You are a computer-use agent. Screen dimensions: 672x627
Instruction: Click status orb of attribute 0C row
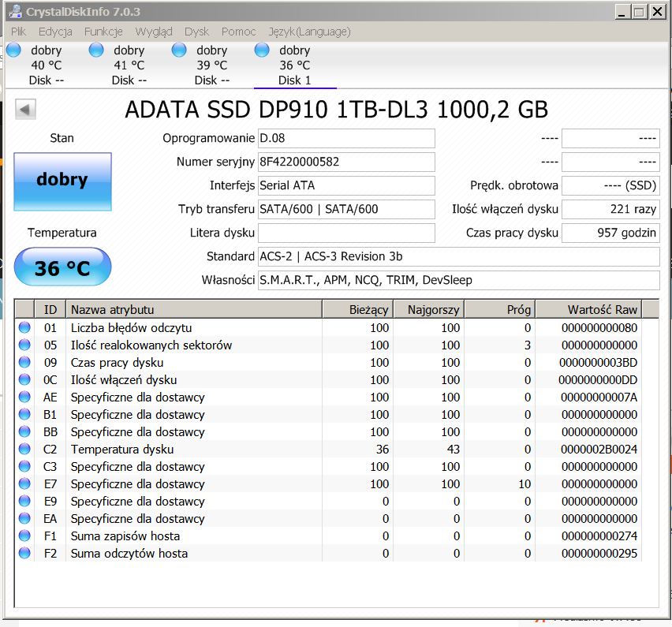tap(24, 379)
